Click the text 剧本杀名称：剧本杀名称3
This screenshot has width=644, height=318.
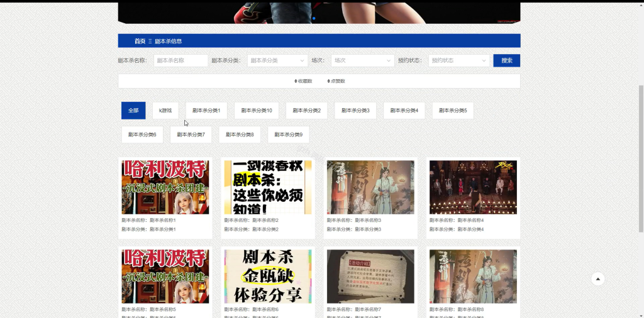coord(354,221)
